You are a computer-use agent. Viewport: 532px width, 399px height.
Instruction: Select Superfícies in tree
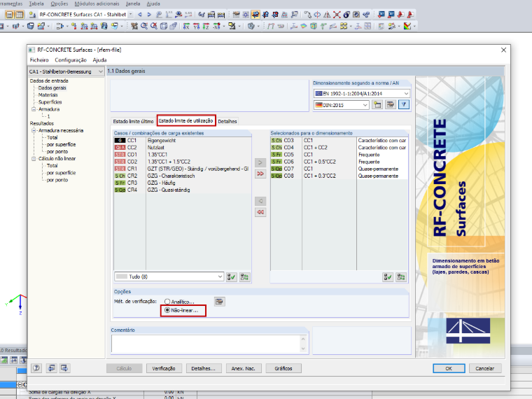pos(50,102)
